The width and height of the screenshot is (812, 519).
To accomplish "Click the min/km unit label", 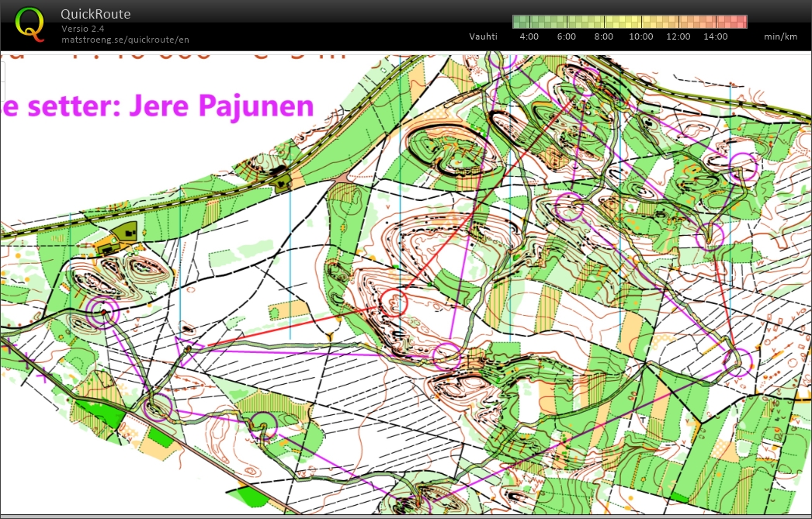I will coord(780,36).
